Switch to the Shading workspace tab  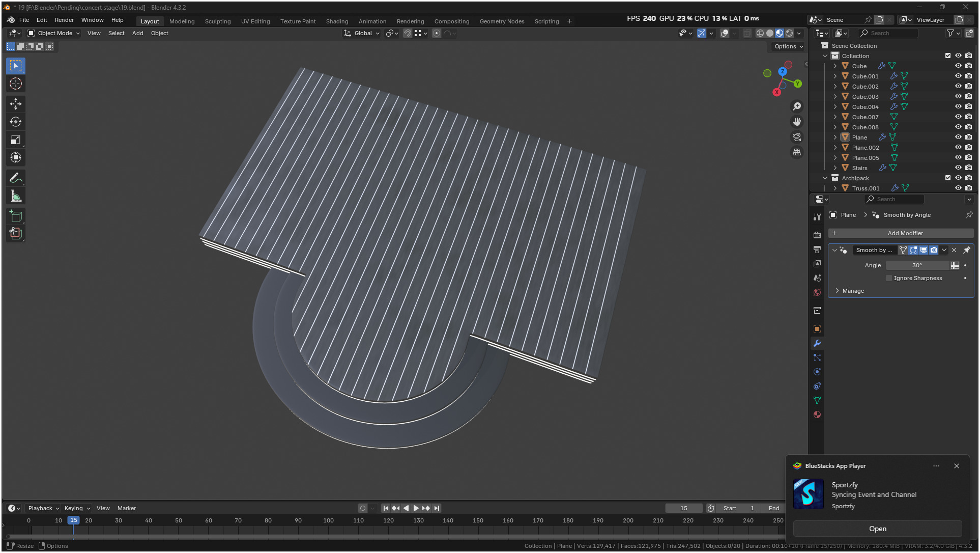[x=337, y=21]
